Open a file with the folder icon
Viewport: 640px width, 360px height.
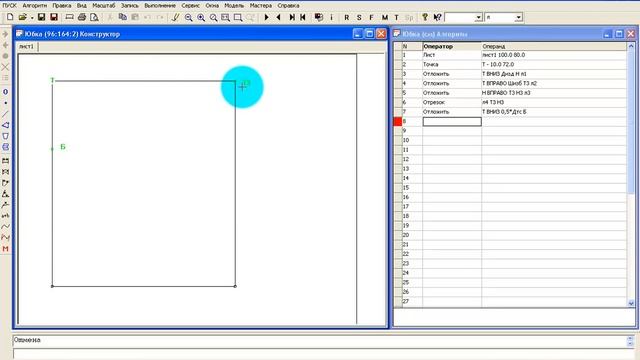coord(22,17)
